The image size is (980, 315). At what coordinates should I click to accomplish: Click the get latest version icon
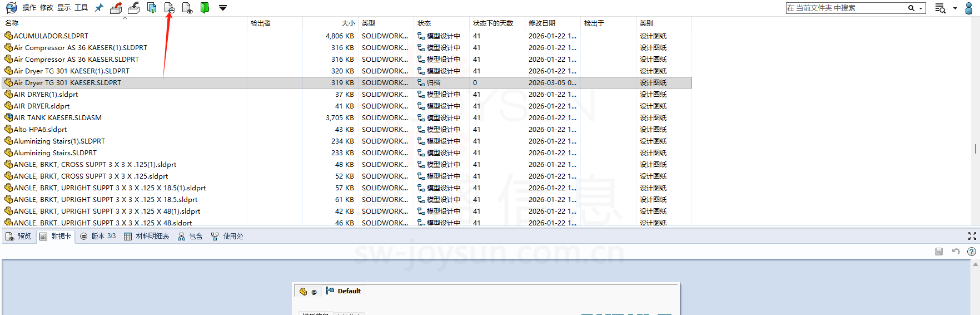click(152, 8)
